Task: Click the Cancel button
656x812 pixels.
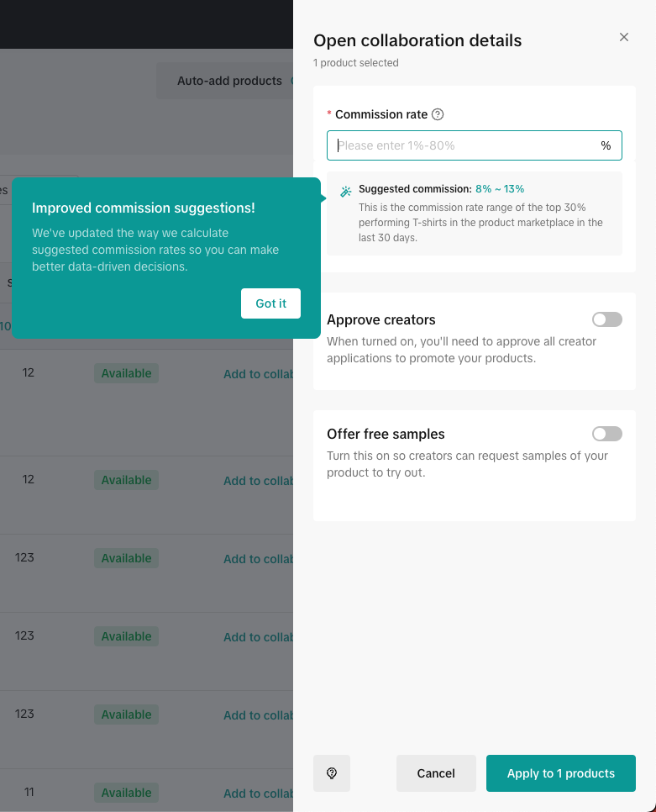Action: click(x=436, y=773)
